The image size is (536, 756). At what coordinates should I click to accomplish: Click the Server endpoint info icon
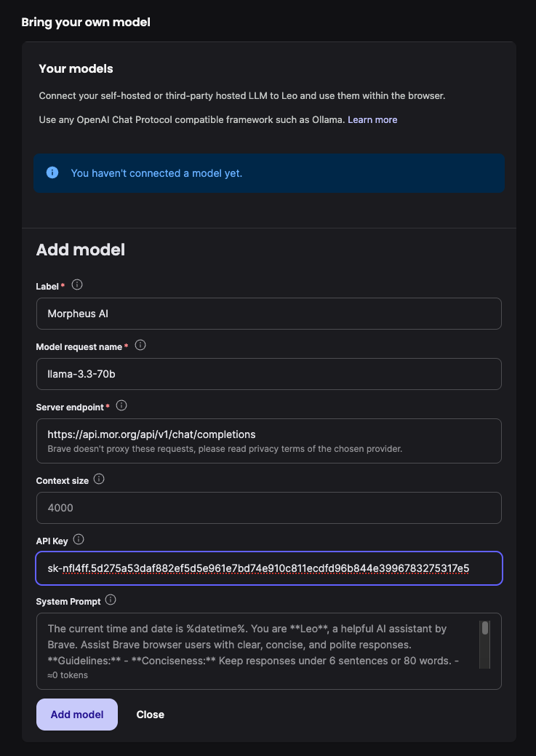[121, 405]
